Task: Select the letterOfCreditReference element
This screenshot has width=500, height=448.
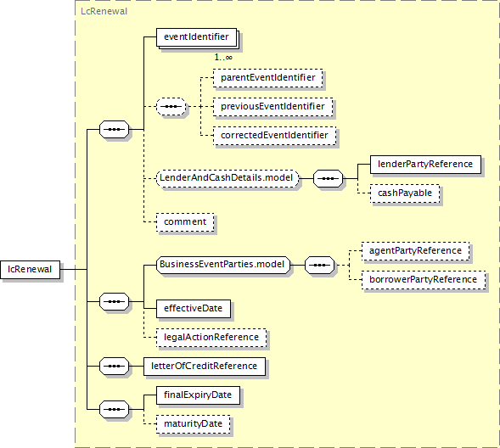Action: (204, 367)
